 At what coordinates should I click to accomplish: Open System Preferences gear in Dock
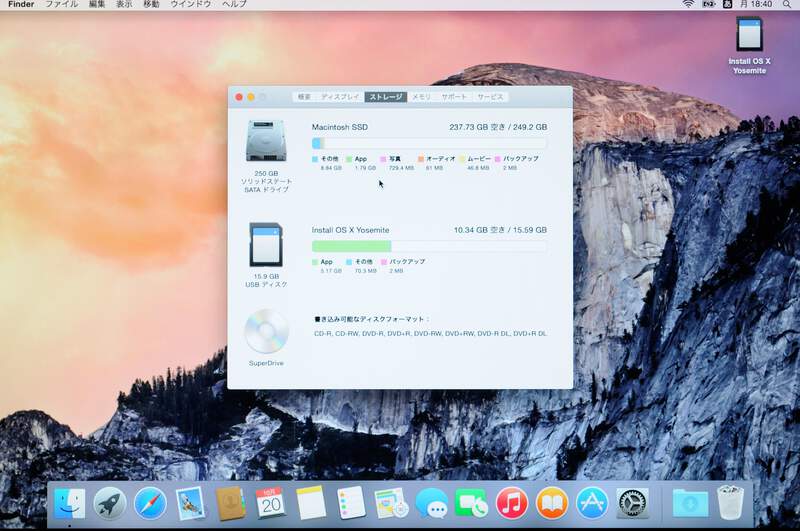[632, 503]
